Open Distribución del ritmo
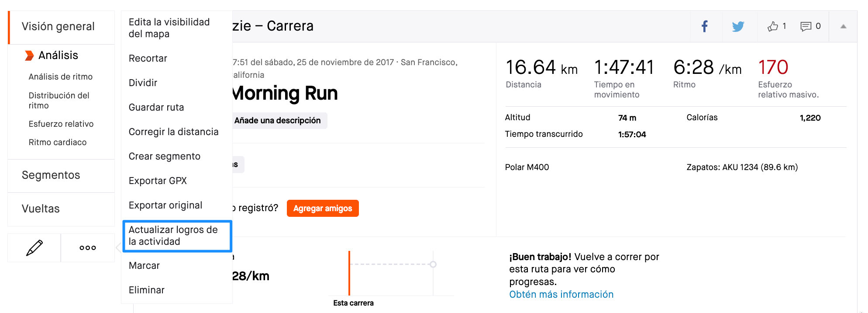This screenshot has width=868, height=313. 59,101
